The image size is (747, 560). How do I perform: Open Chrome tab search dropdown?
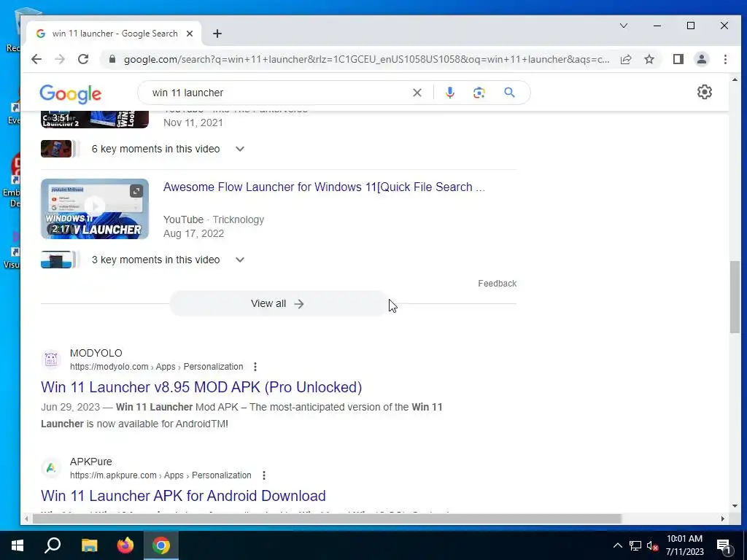tap(623, 26)
